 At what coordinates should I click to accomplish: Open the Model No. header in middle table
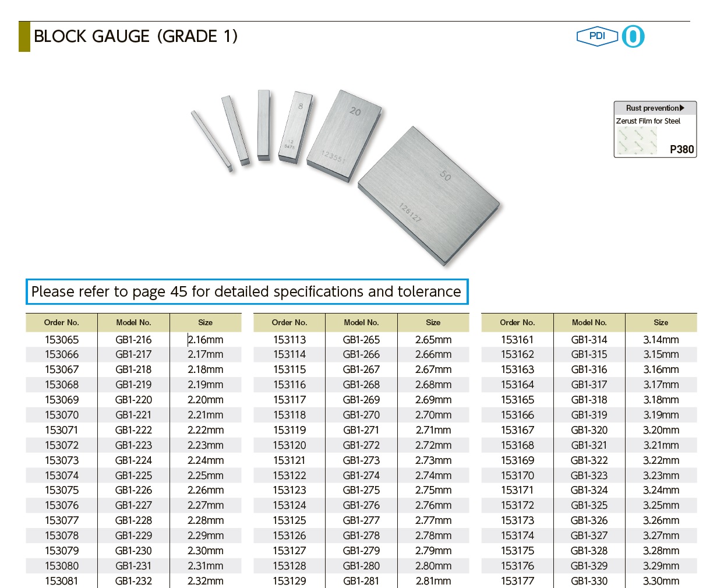pyautogui.click(x=361, y=322)
